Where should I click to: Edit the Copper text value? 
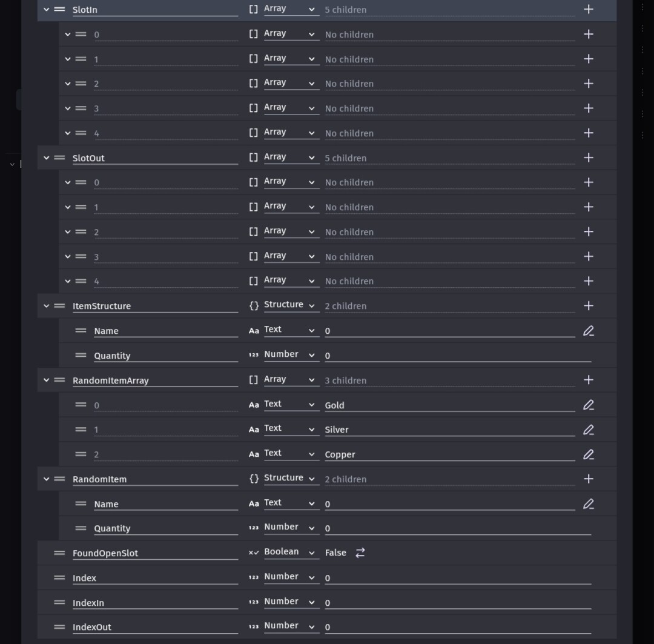pos(588,454)
